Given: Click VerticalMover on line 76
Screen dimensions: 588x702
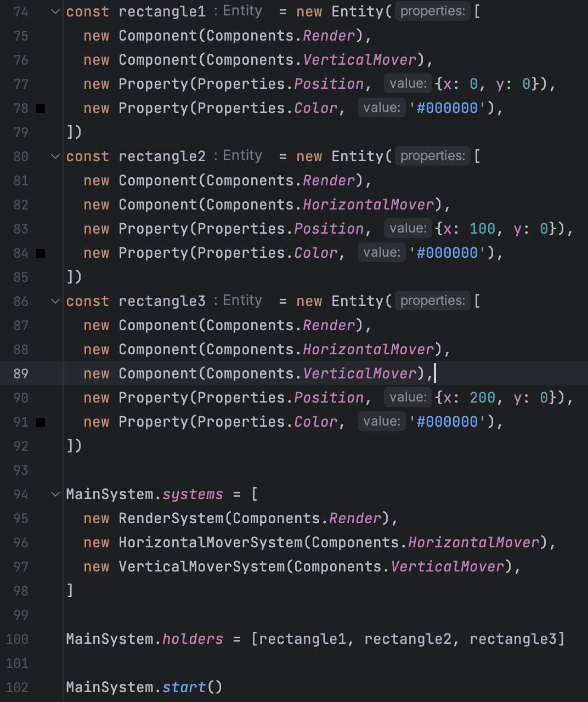Looking at the screenshot, I should pyautogui.click(x=360, y=60).
